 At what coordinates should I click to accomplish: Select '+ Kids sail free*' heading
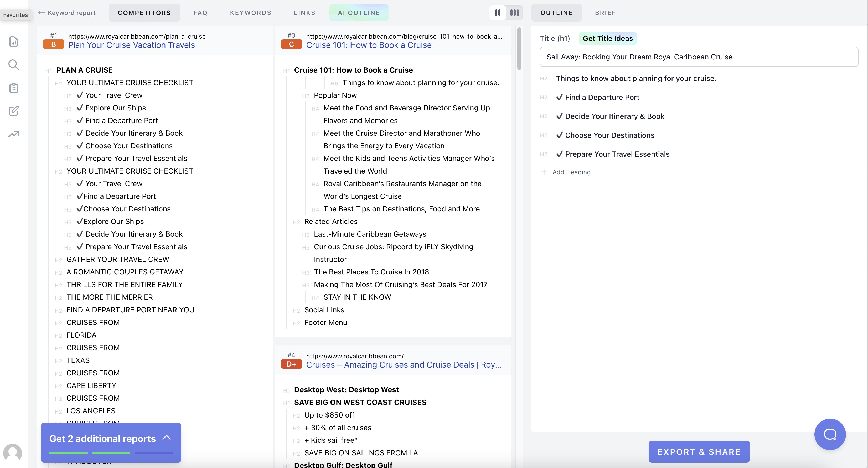pyautogui.click(x=330, y=440)
